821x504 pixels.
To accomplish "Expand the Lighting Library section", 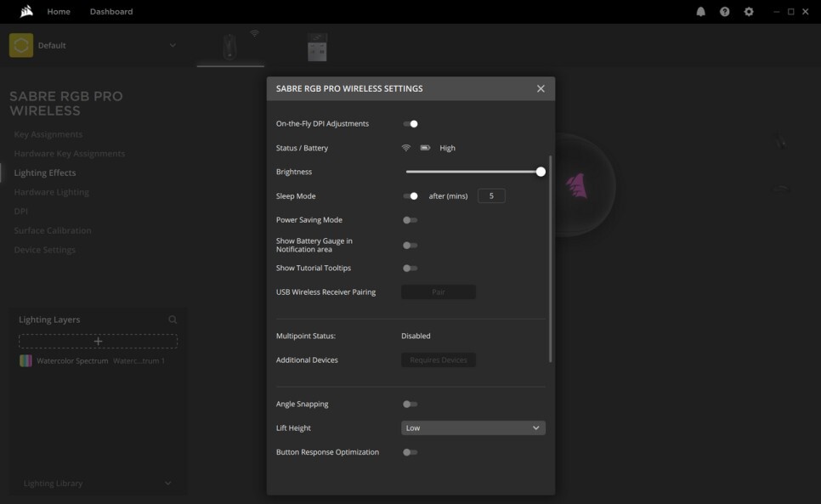I will pos(98,483).
